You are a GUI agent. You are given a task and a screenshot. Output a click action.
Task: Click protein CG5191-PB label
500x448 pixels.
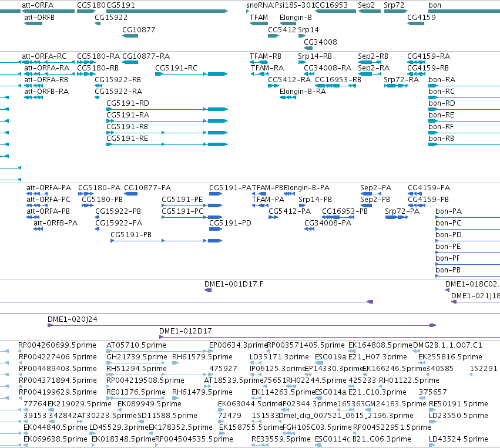pos(131,235)
